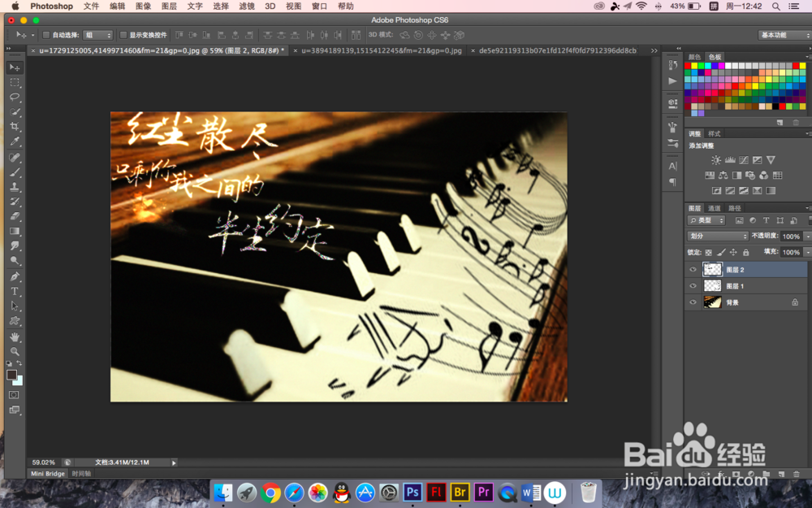This screenshot has width=812, height=508.
Task: Toggle lock transparent pixels
Action: (x=708, y=253)
